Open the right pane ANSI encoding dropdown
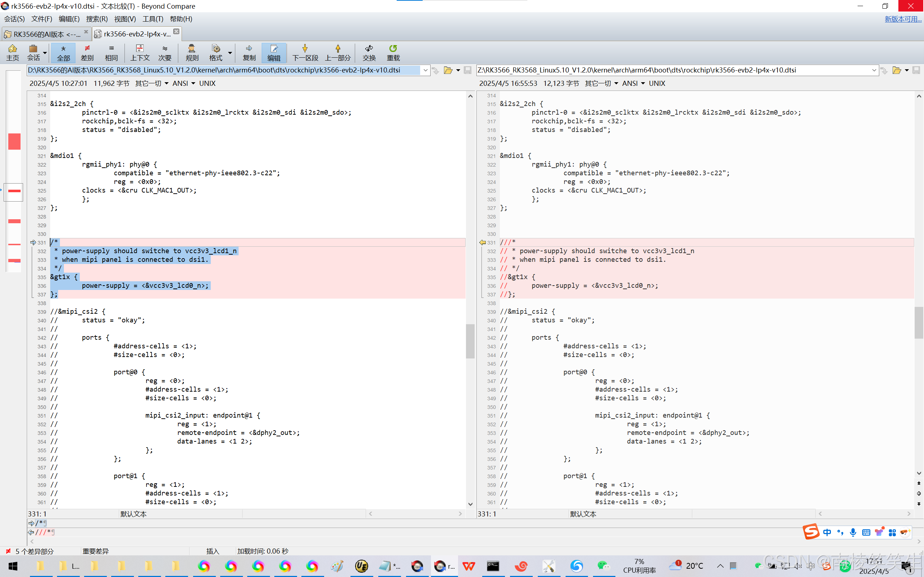Screen dimensions: 924x577 [633, 83]
